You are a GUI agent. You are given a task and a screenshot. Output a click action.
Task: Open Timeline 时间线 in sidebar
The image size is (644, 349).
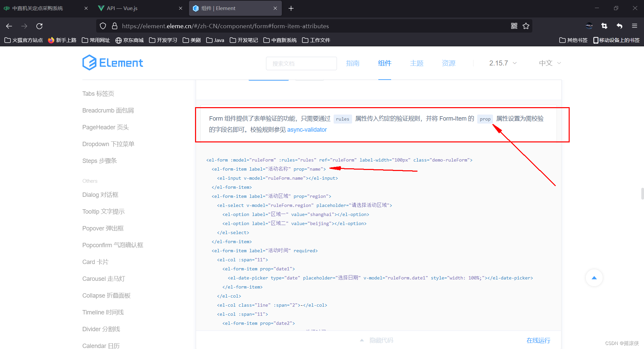[103, 312]
